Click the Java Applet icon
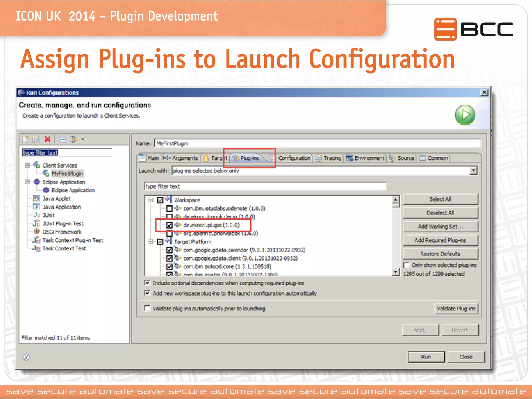 (37, 198)
